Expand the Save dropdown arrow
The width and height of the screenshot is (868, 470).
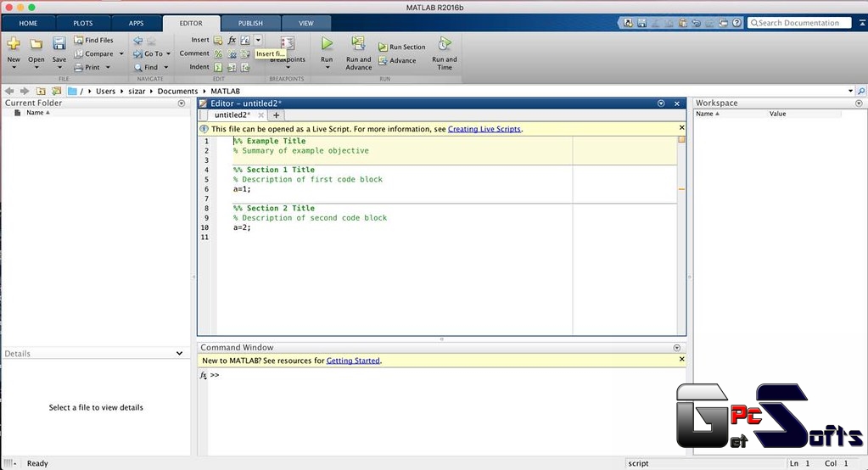click(x=59, y=68)
